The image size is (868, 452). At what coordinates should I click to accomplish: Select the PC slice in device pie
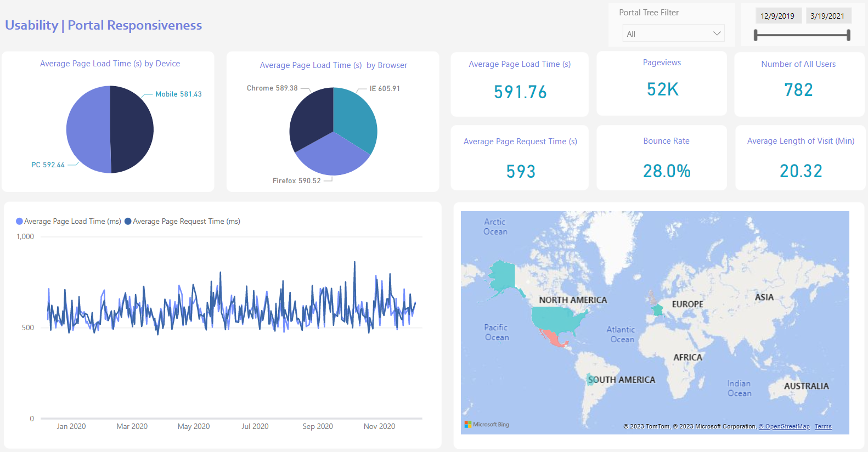pos(88,129)
